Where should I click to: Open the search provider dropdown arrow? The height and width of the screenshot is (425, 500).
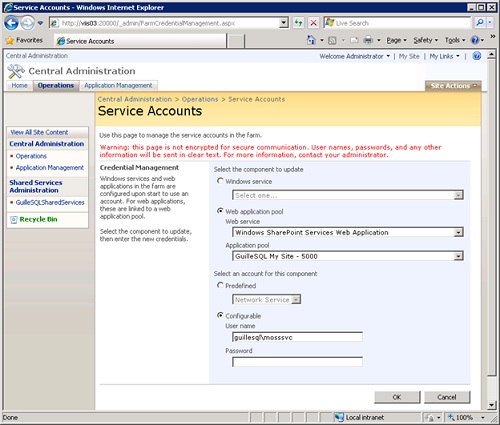(490, 23)
